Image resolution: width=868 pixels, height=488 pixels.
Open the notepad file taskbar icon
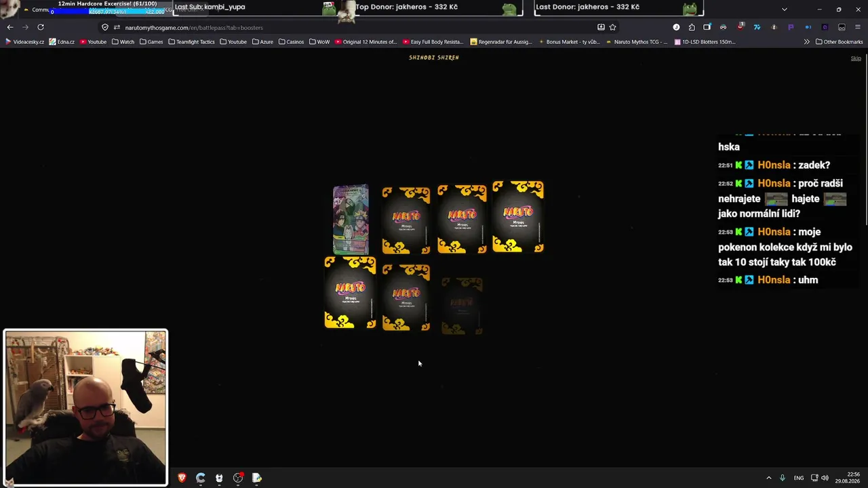(257, 478)
